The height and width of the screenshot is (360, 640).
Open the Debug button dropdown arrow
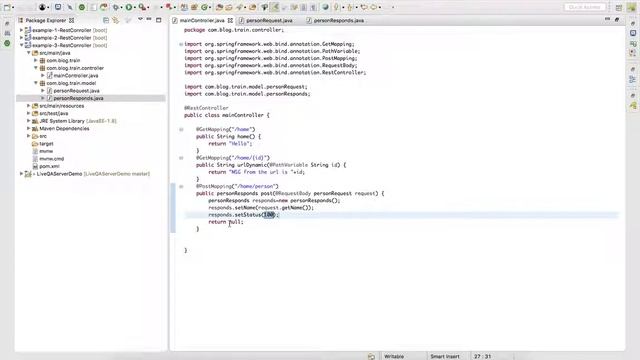click(121, 7)
